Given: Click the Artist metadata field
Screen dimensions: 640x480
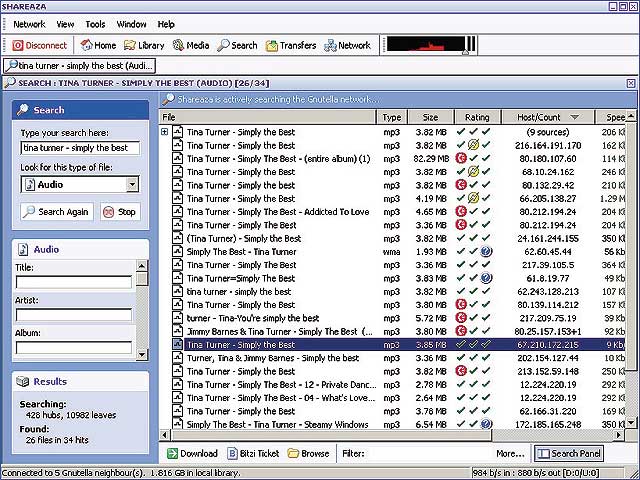Looking at the screenshot, I should coord(74,315).
